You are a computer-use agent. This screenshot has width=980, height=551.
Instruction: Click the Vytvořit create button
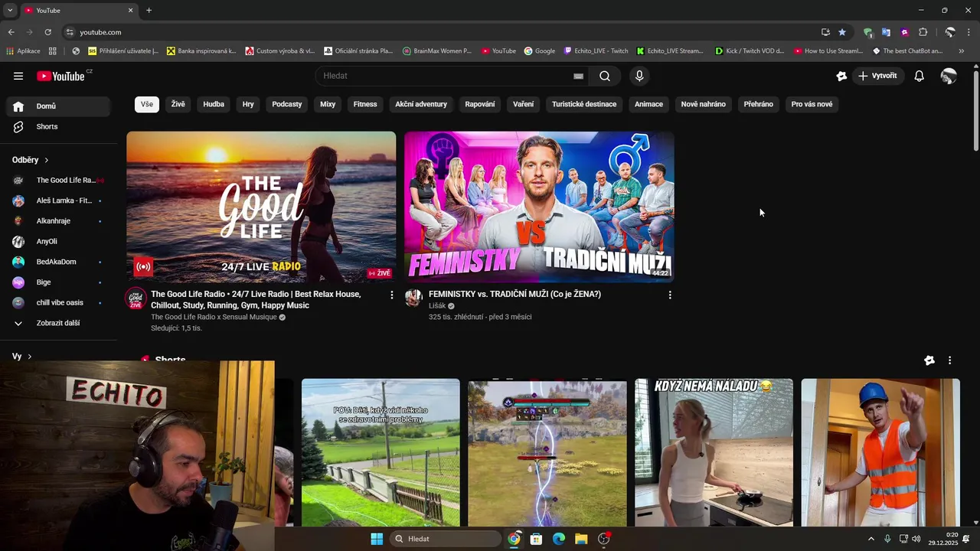click(x=878, y=76)
